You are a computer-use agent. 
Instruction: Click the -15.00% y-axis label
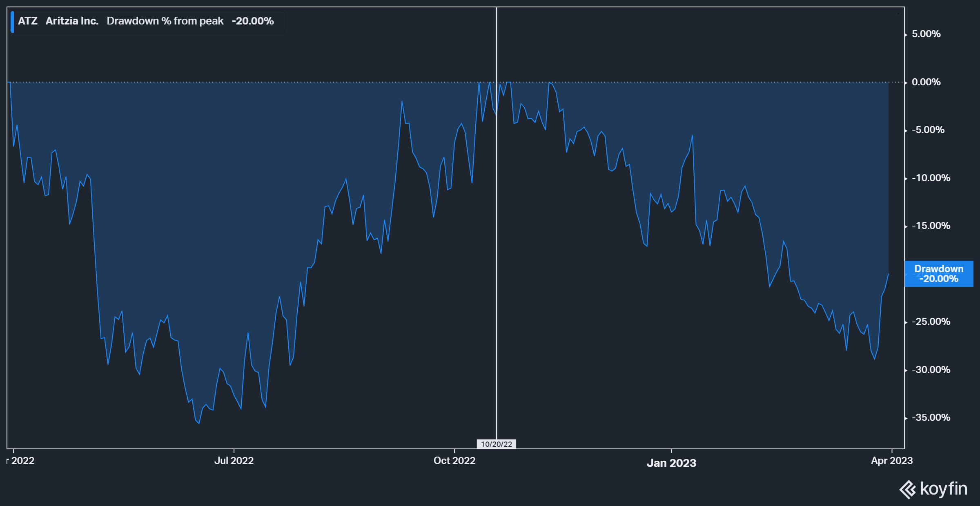tap(931, 226)
